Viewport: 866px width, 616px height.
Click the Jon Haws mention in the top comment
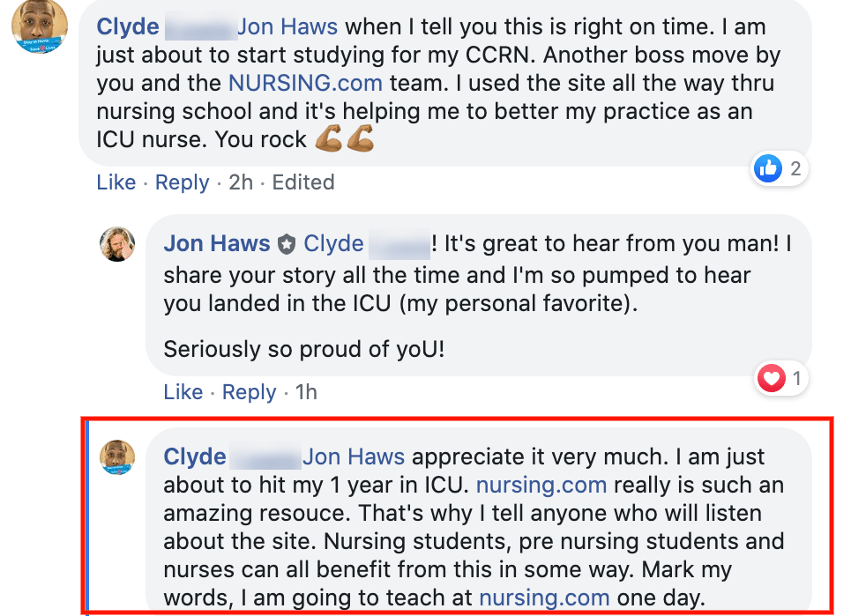tap(287, 27)
